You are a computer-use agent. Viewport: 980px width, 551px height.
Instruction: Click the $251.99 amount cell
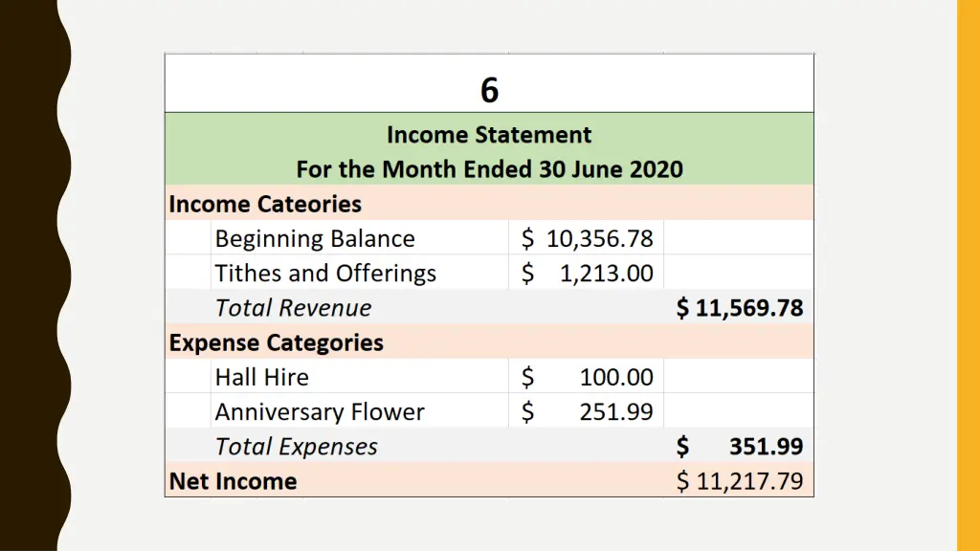click(x=587, y=411)
